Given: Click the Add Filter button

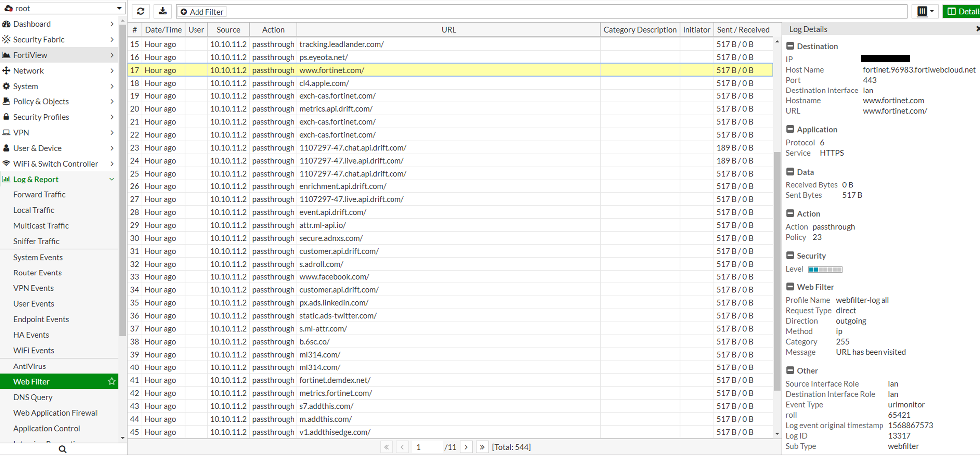Looking at the screenshot, I should tap(201, 11).
